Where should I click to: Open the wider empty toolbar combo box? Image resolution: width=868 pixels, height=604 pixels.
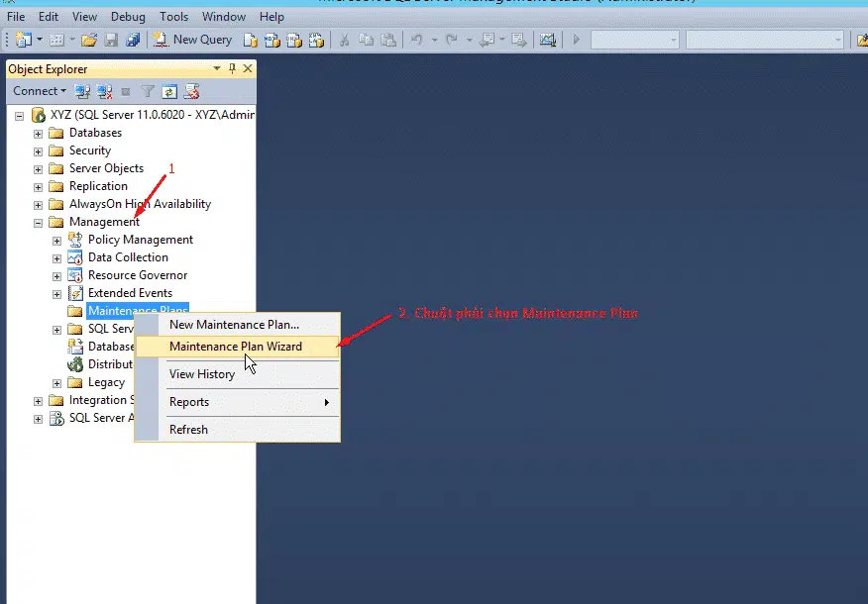[x=765, y=40]
